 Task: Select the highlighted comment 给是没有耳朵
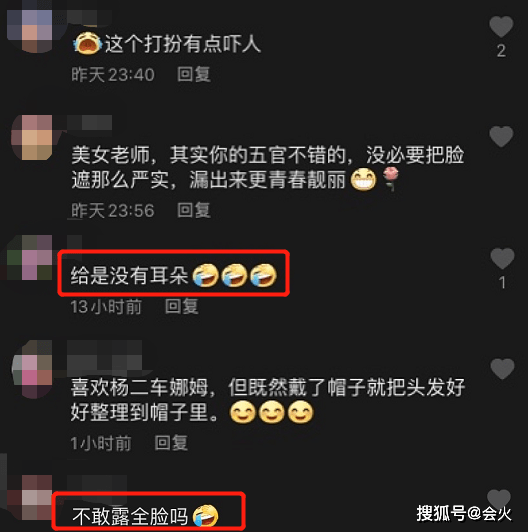click(173, 273)
